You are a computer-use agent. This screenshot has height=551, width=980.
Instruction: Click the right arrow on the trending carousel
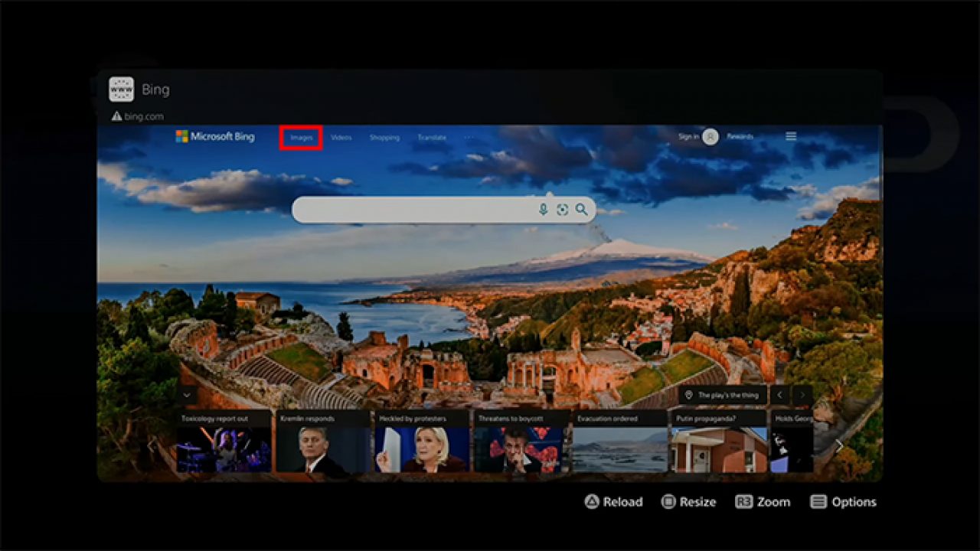802,395
